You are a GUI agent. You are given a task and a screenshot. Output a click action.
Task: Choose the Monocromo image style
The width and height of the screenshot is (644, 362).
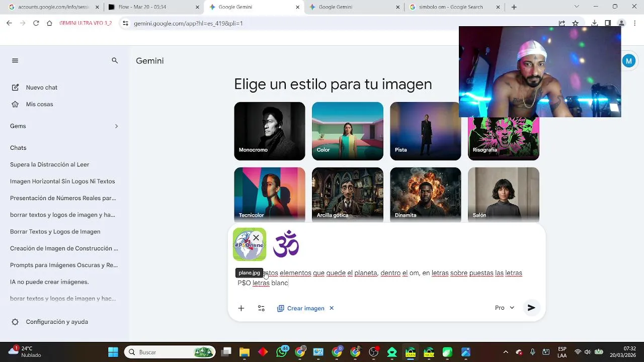pos(269,131)
